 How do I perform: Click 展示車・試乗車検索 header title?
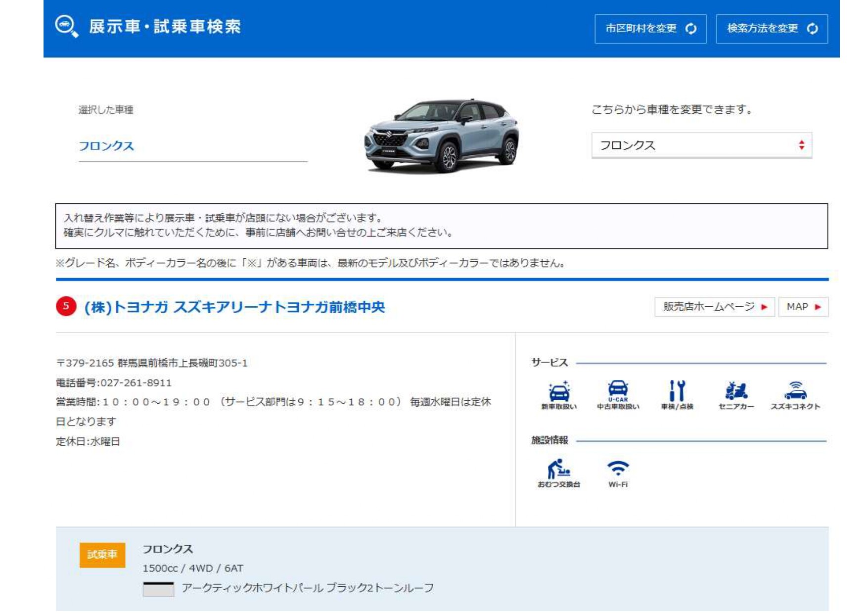tap(165, 26)
